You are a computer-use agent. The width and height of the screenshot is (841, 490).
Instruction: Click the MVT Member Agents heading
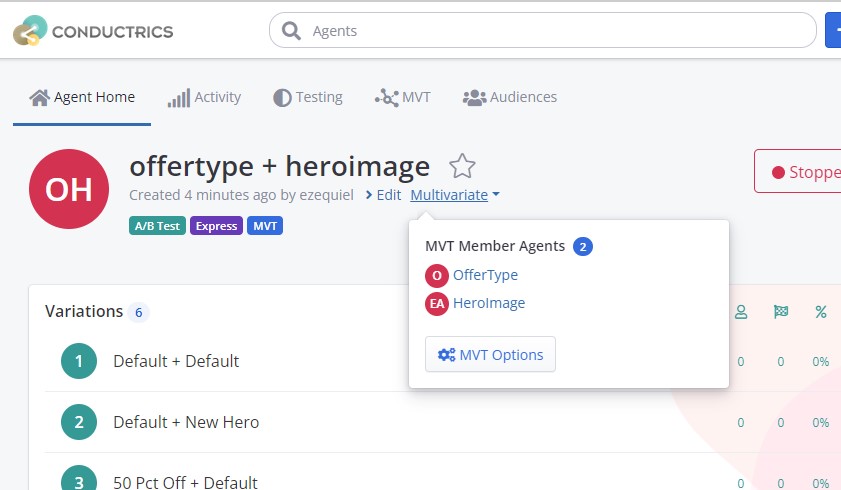click(x=495, y=246)
